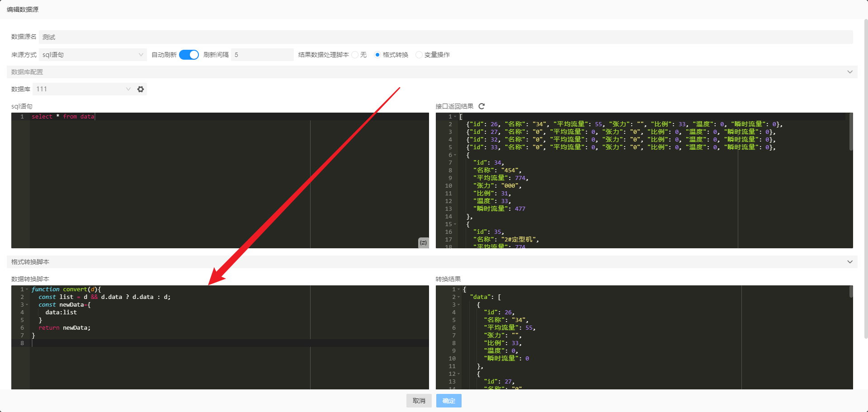Click the 接口返回结果 vertical scrollbar
The height and width of the screenshot is (412, 868).
coord(851,132)
